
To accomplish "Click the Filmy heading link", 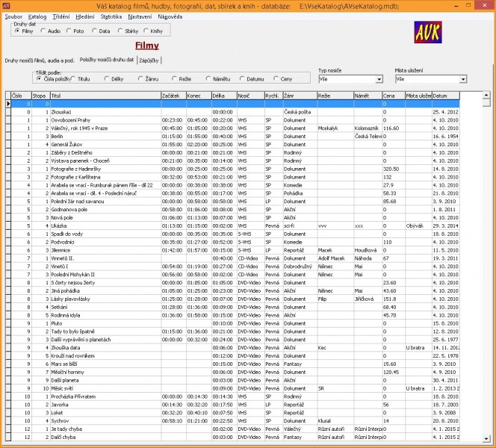I will pyautogui.click(x=147, y=46).
